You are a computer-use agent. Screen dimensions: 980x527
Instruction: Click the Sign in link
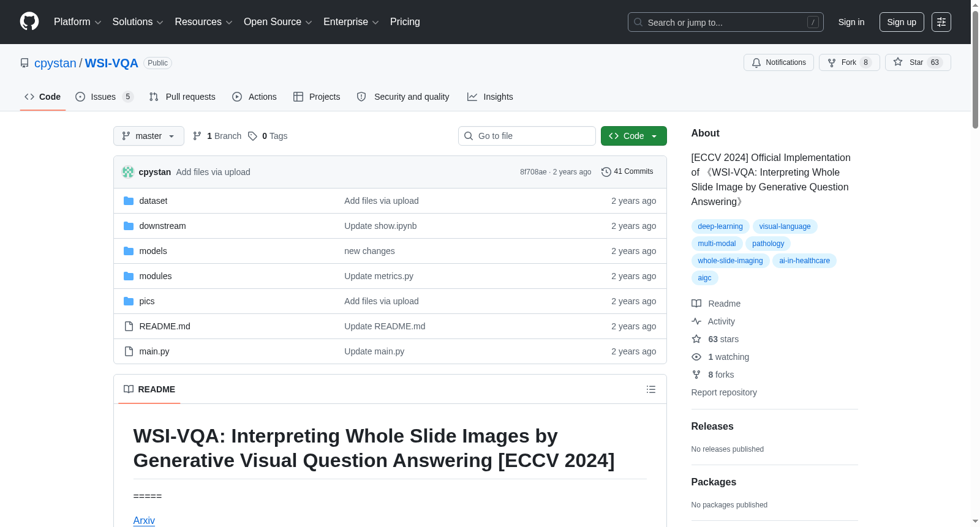(851, 22)
